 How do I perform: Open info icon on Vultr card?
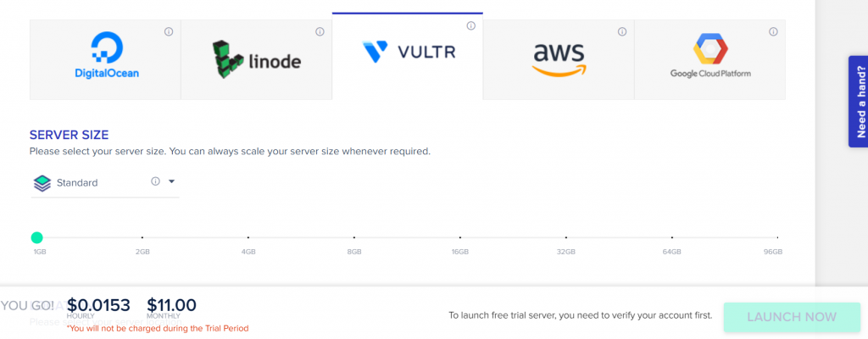click(471, 25)
